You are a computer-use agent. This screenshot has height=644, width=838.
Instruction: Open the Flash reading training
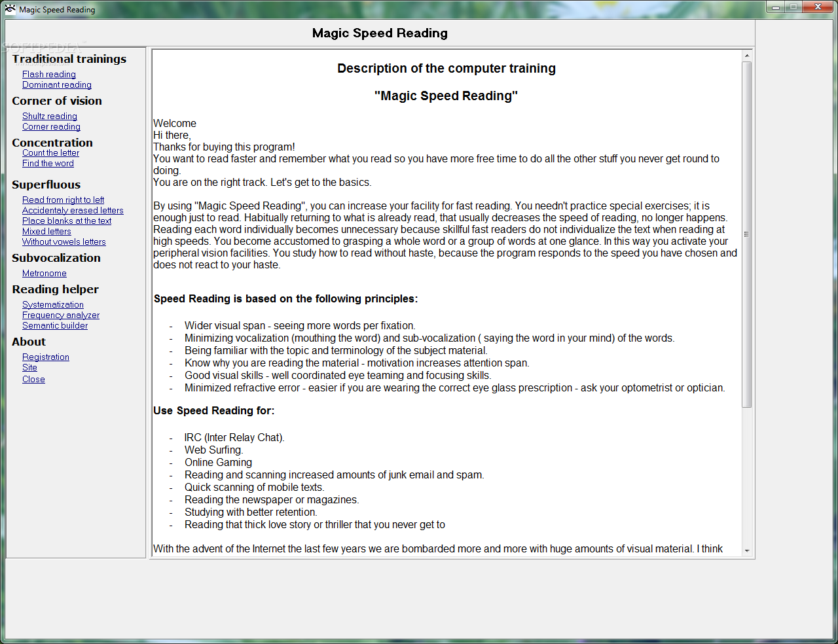tap(49, 75)
